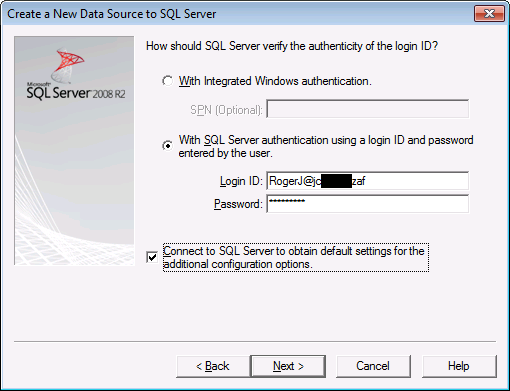Go to previous step with Back
The height and width of the screenshot is (391, 510).
(x=213, y=366)
